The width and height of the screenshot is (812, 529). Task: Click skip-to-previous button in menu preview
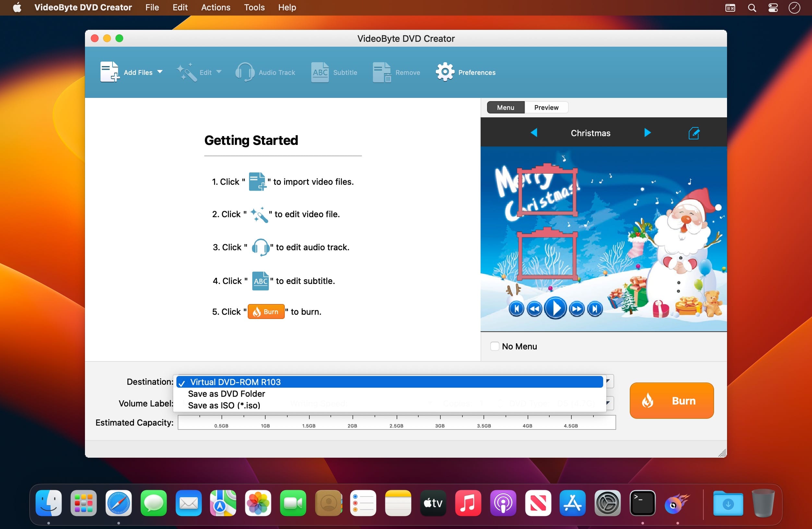pos(516,309)
